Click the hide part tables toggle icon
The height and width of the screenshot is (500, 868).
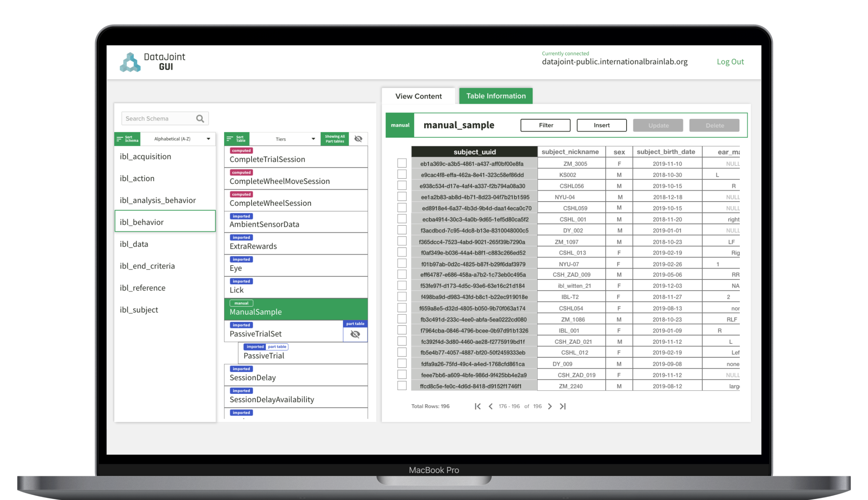tap(358, 139)
